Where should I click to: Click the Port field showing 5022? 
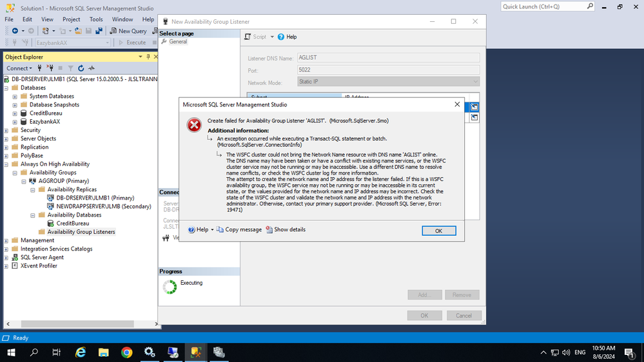point(388,70)
